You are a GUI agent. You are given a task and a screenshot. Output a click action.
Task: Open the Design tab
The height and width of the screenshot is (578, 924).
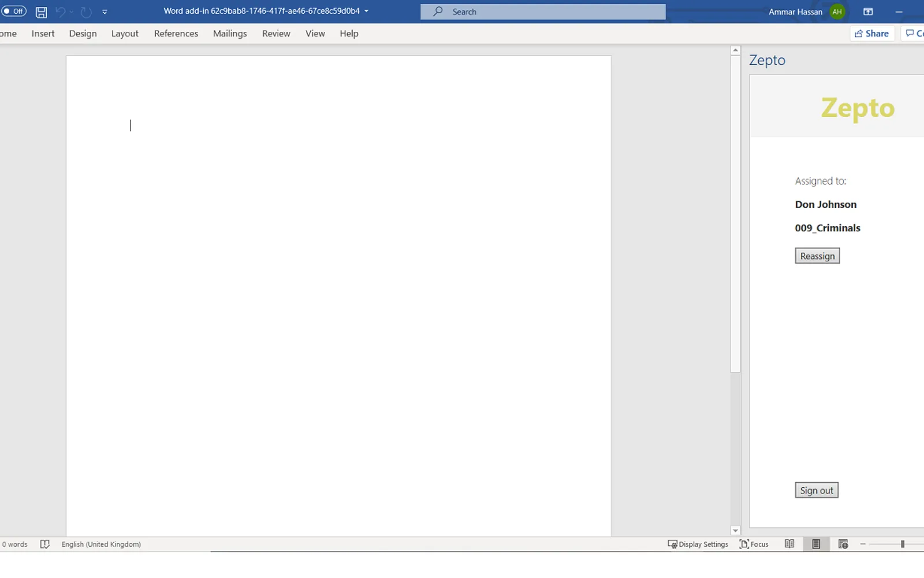point(83,34)
